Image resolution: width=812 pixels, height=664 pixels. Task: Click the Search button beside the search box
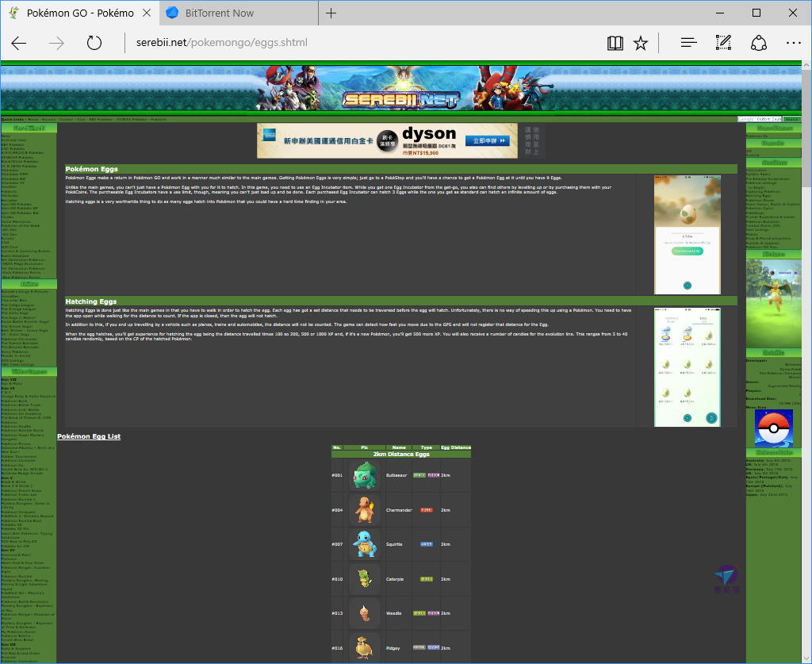pos(792,119)
